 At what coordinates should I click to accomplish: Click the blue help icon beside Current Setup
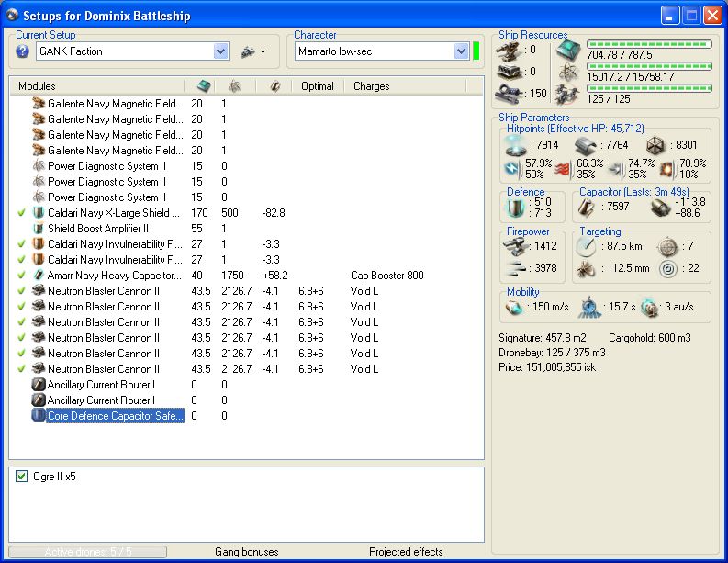[23, 51]
